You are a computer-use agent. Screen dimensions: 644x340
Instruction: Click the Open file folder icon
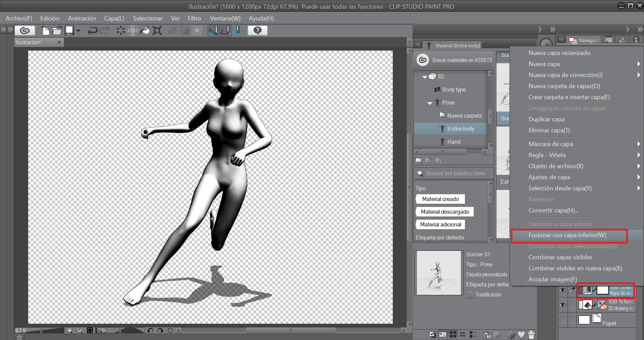point(57,30)
